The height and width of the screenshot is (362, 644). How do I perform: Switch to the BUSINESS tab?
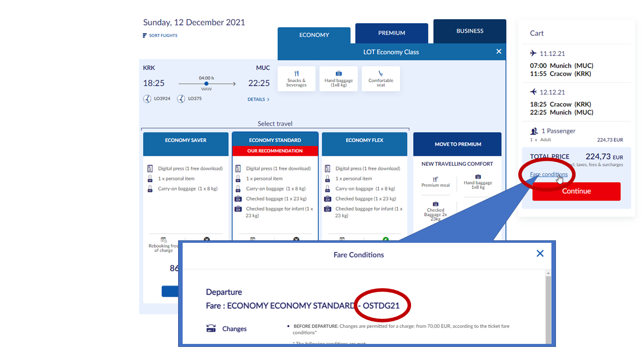coord(469,31)
